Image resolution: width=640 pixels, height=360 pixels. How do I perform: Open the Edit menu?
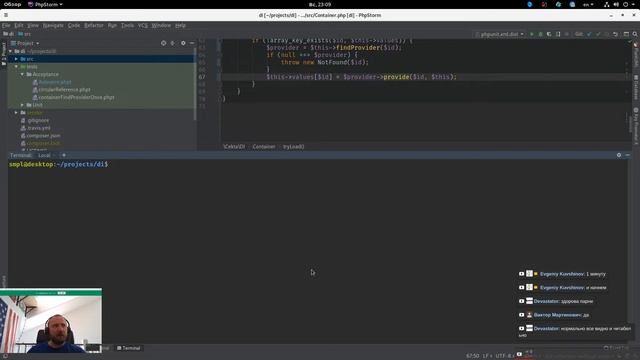(19, 25)
